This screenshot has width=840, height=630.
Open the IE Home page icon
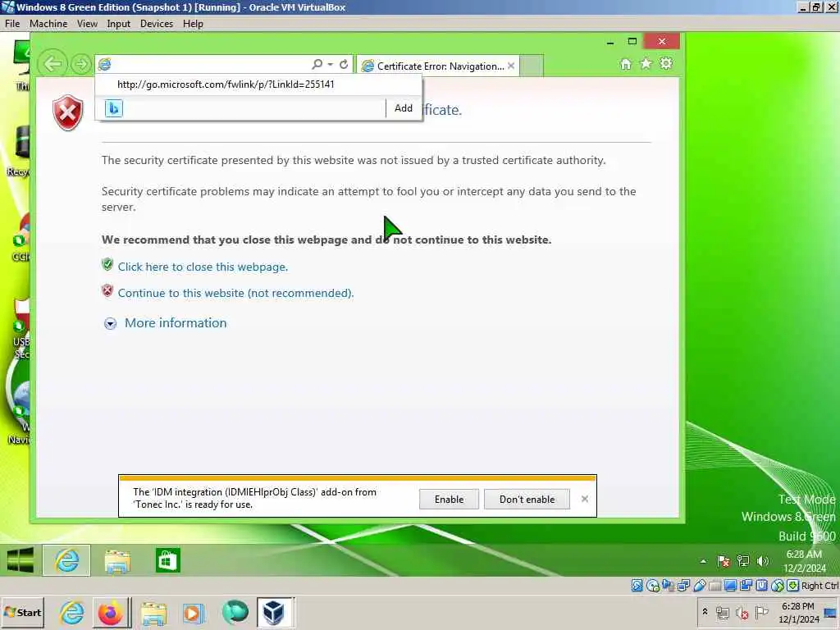625,64
